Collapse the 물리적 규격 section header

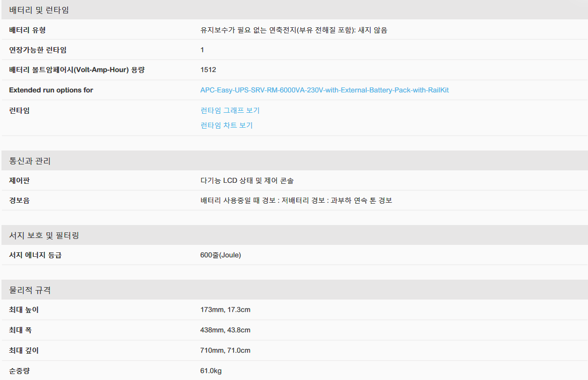point(30,290)
